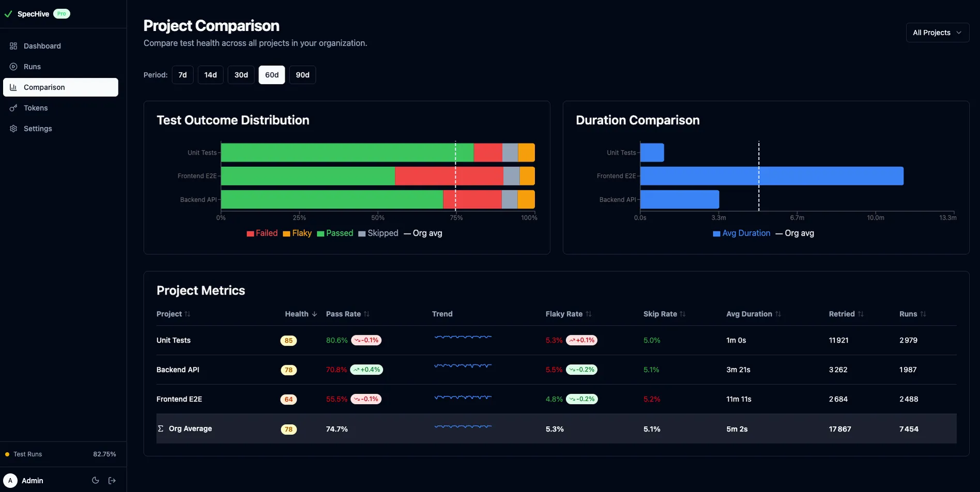Open the All Projects dropdown
Image resolution: width=980 pixels, height=492 pixels.
coord(937,32)
